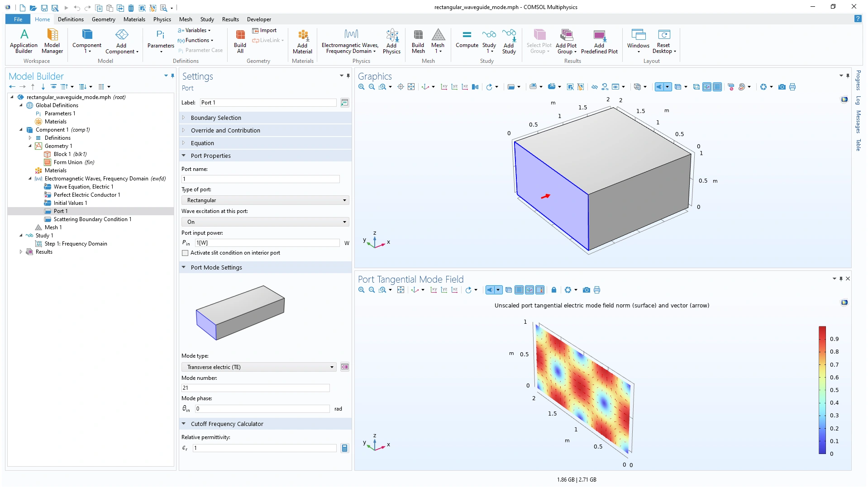Expand the Boundary Selection section

pyautogui.click(x=216, y=118)
